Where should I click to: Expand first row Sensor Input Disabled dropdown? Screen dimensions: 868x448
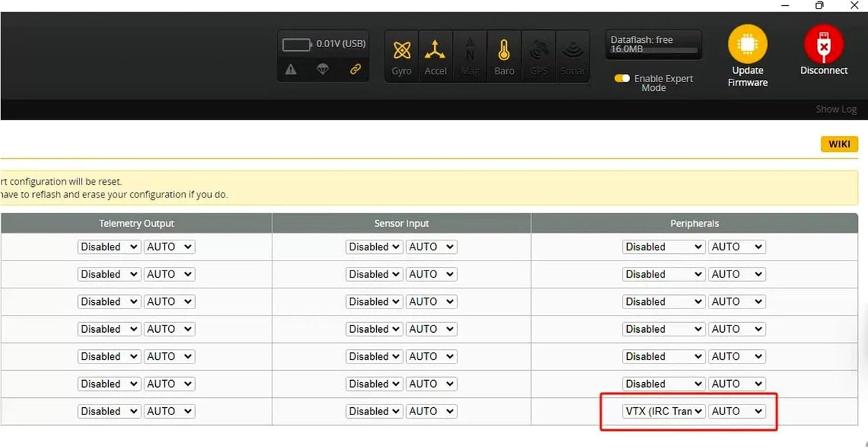point(375,247)
